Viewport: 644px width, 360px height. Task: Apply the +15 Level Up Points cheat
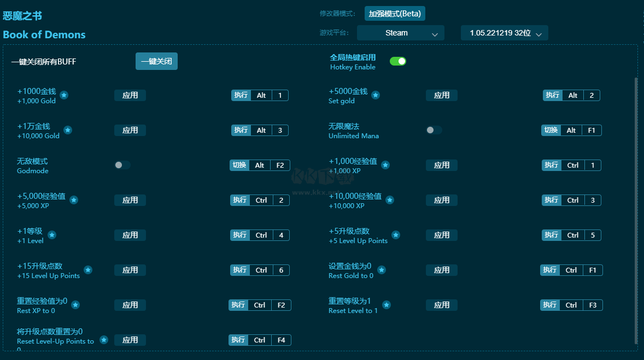pyautogui.click(x=130, y=270)
